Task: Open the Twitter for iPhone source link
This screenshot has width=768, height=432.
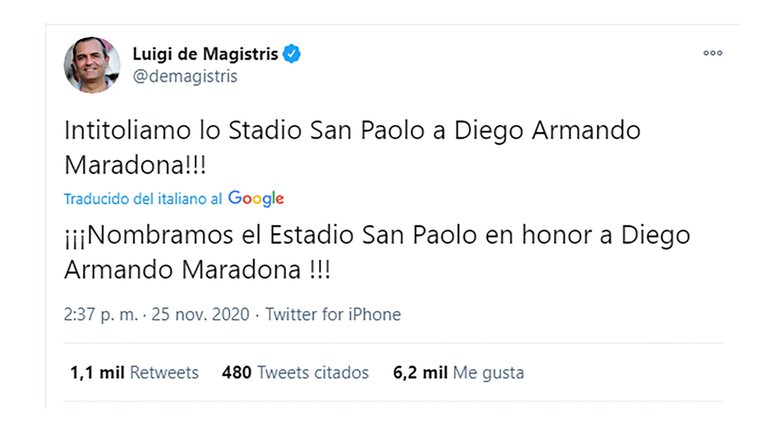Action: click(333, 314)
